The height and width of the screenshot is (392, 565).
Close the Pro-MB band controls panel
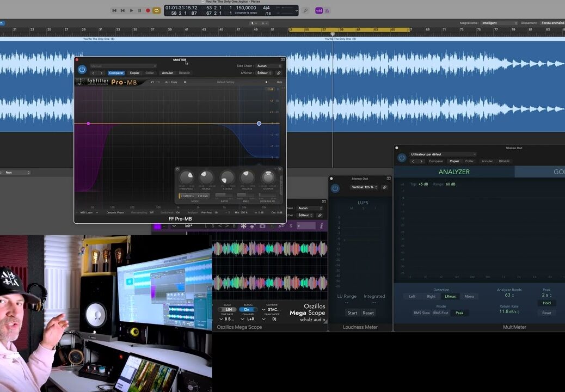pos(280,169)
